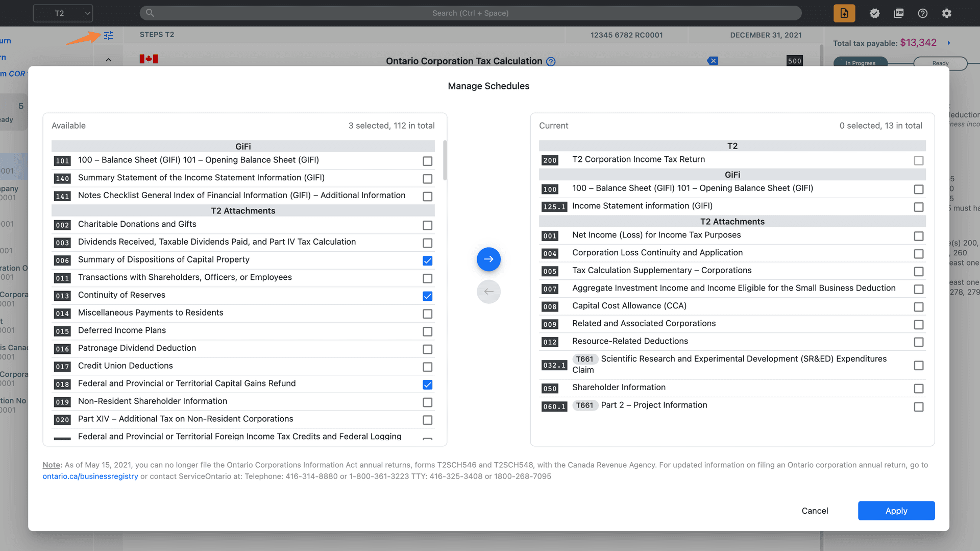Uncheck Federal and Provincial Capital Gains Refund
This screenshot has height=551, width=980.
[428, 385]
